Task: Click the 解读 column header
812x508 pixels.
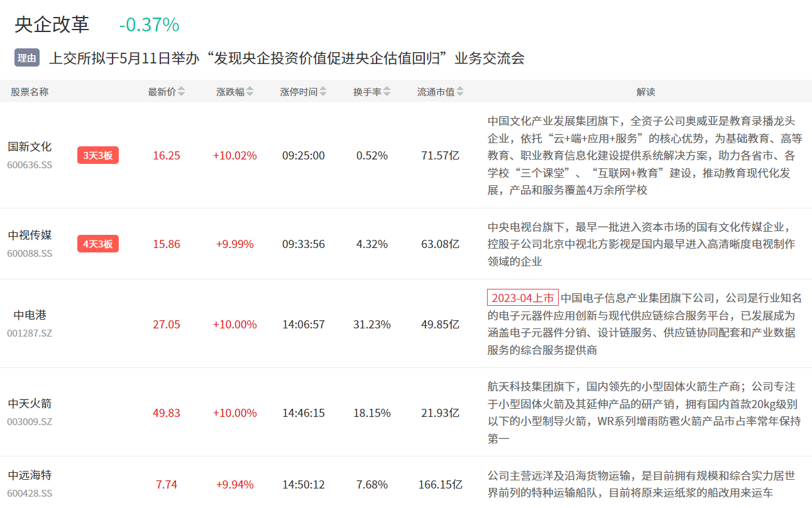Action: 645,92
